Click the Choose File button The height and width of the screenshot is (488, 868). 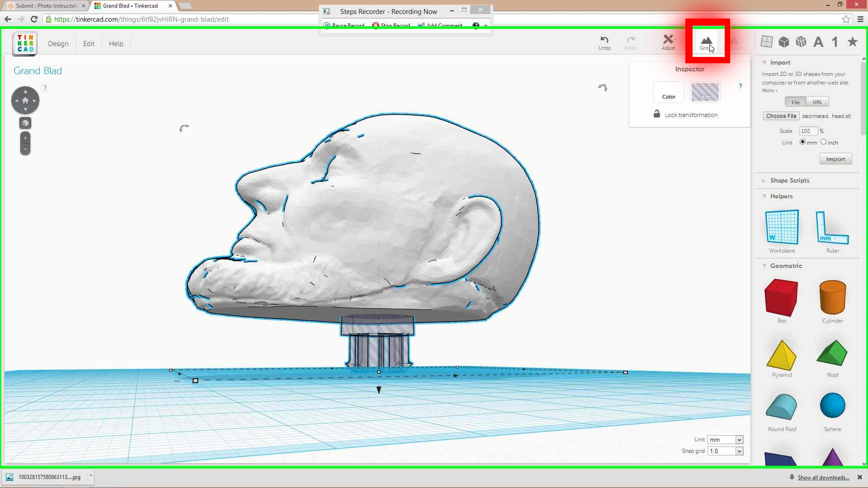pos(781,116)
